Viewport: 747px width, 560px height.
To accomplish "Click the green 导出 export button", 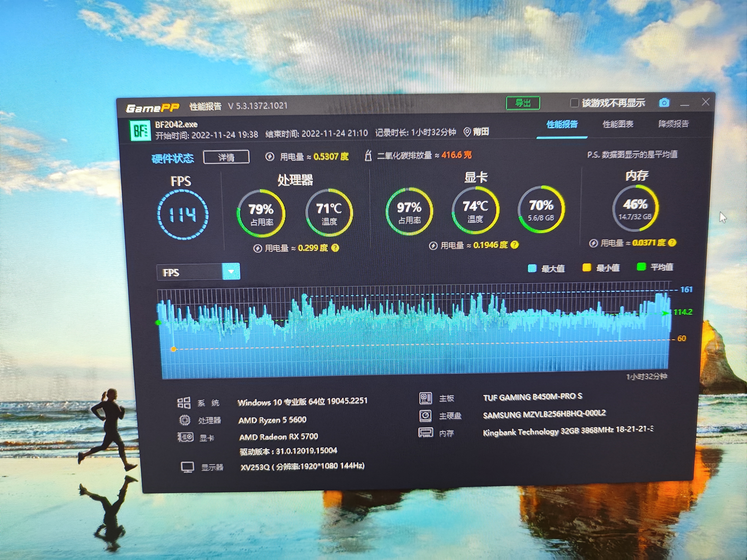I will pos(523,103).
